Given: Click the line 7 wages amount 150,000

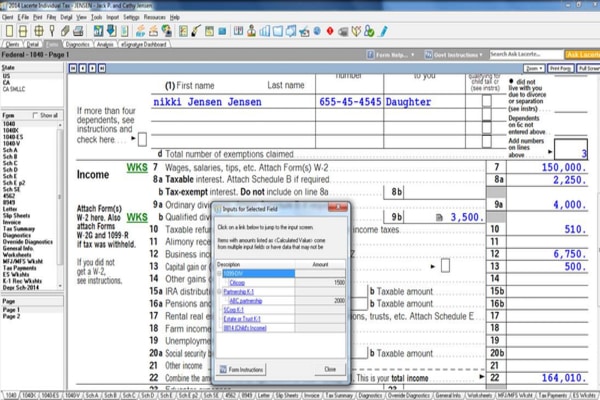Looking at the screenshot, I should point(564,167).
